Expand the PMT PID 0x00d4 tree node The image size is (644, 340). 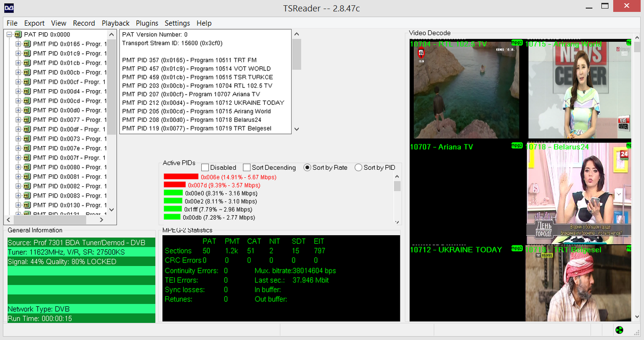coord(18,92)
